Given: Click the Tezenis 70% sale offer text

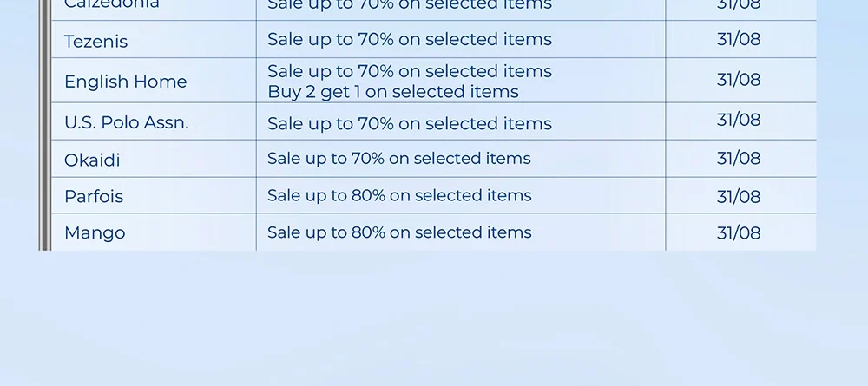Looking at the screenshot, I should (410, 40).
